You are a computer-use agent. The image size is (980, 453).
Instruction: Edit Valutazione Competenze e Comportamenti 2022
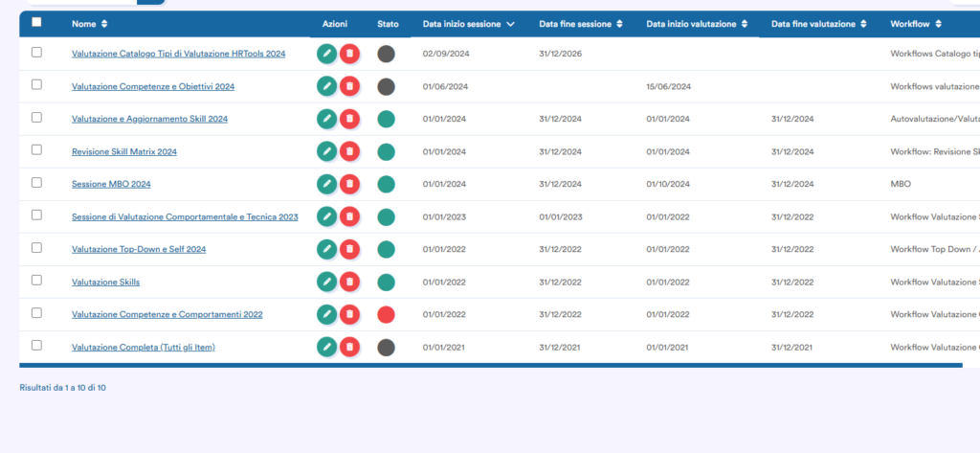coord(327,314)
